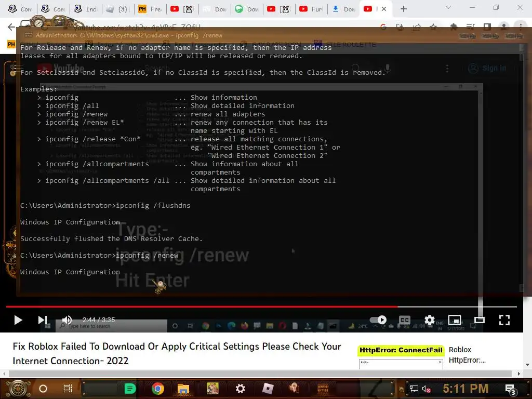Turn on closed captions

coord(404,320)
